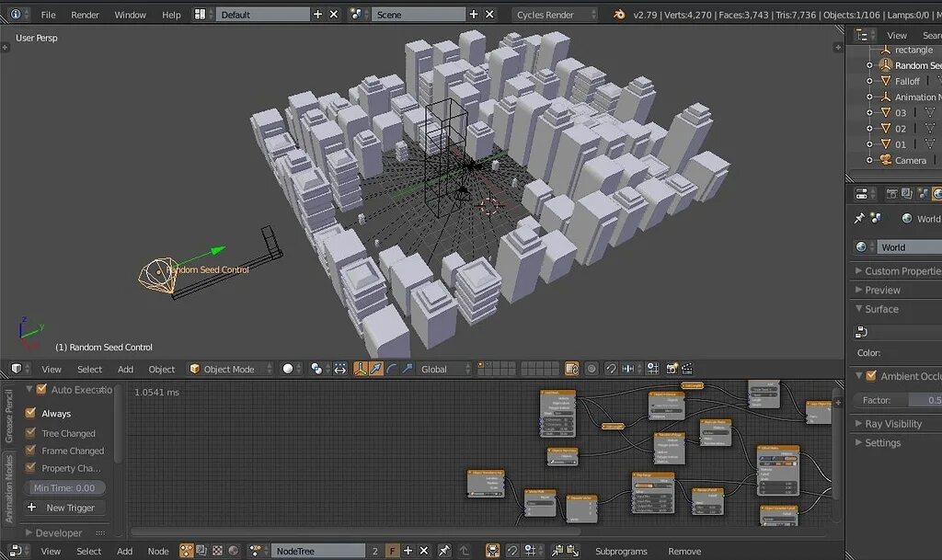Click the Camera object icon in outliner
The image size is (942, 560).
pyautogui.click(x=885, y=160)
